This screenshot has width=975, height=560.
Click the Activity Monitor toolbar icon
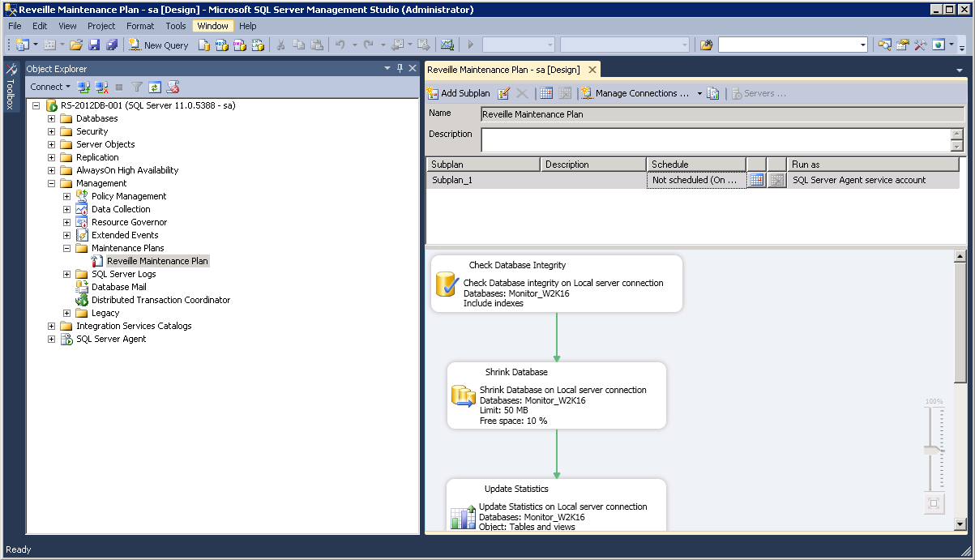(447, 45)
